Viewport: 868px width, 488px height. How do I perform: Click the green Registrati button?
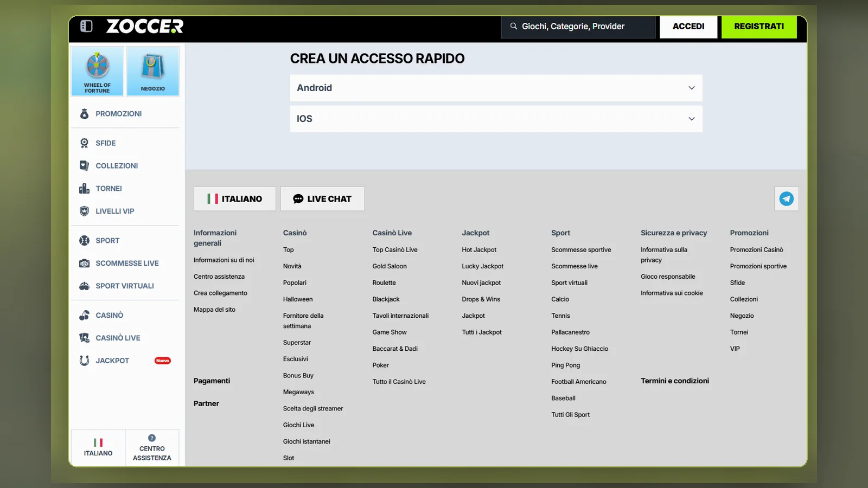click(x=759, y=27)
